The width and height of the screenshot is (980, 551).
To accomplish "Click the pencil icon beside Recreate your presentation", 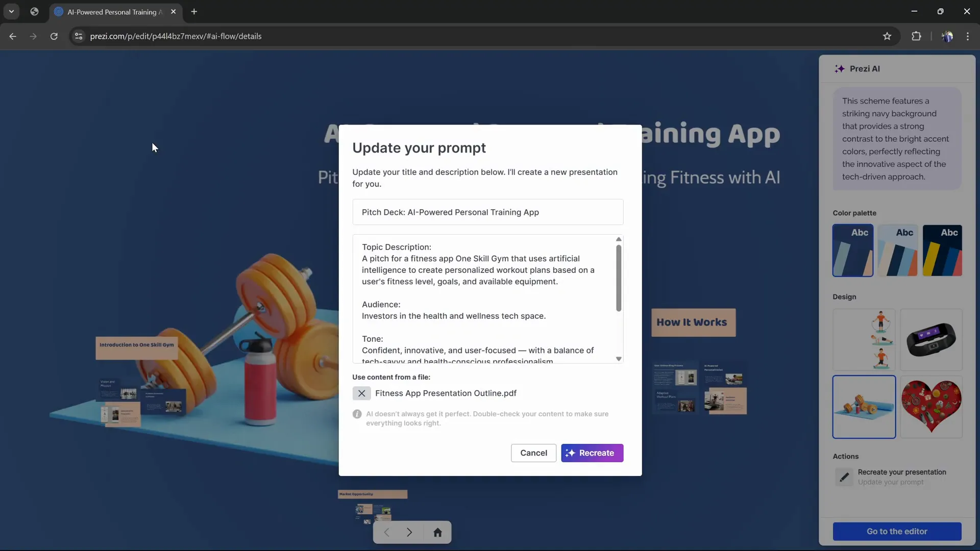I will tap(844, 477).
